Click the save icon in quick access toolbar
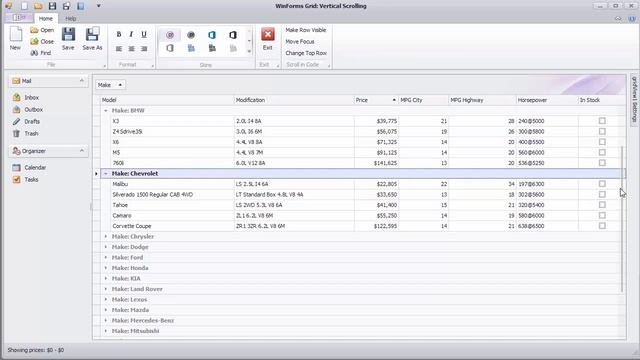 52,6
